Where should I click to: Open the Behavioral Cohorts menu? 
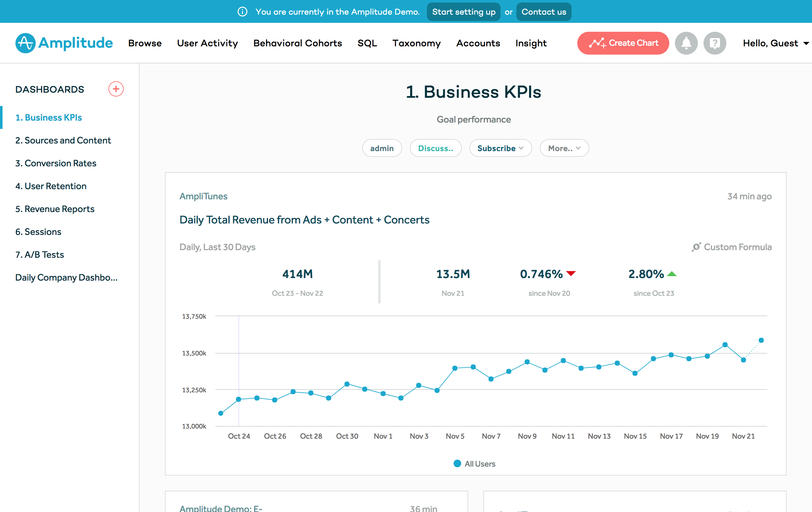(298, 43)
